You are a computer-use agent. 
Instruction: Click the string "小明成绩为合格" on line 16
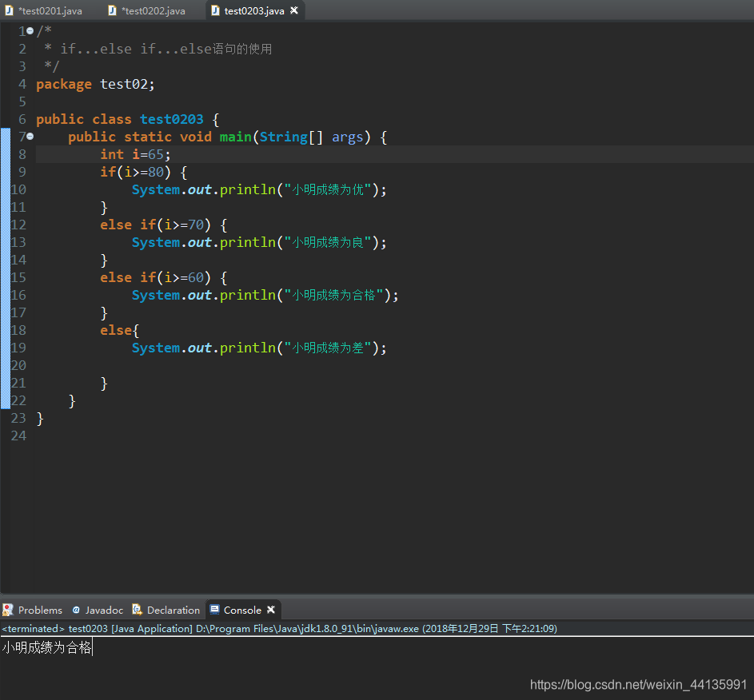333,295
